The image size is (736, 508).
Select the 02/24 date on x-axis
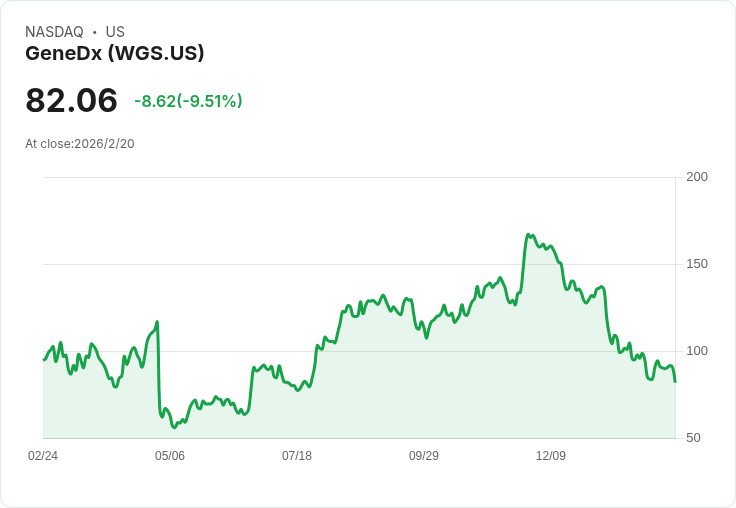(43, 456)
